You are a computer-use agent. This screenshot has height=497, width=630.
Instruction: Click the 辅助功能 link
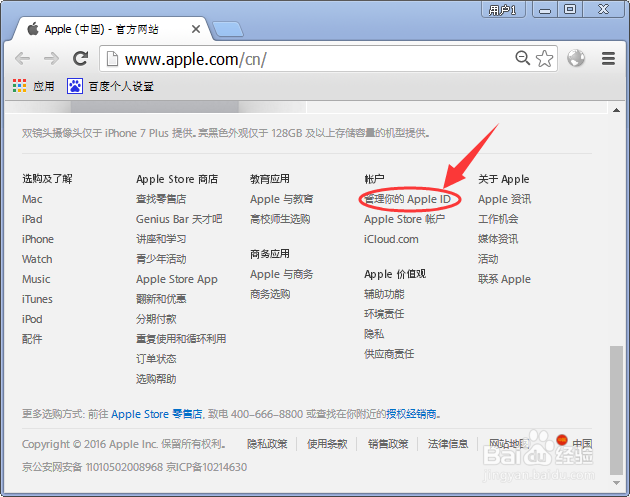click(384, 295)
